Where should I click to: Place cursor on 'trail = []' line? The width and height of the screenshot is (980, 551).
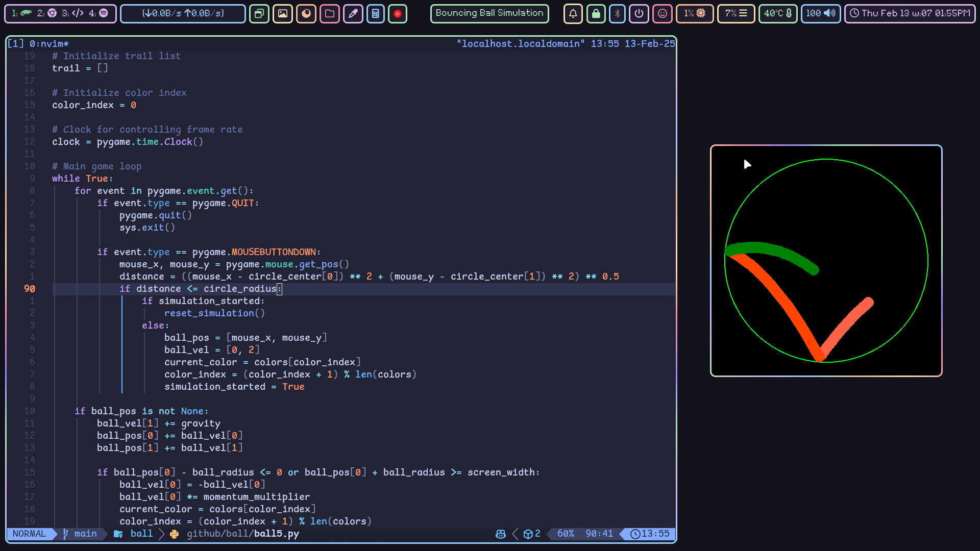(80, 68)
